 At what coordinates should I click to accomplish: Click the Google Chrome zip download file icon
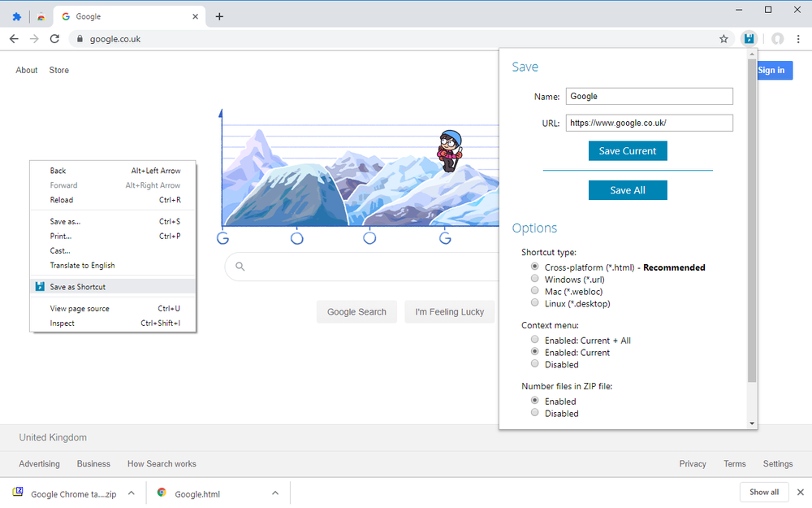(x=18, y=493)
